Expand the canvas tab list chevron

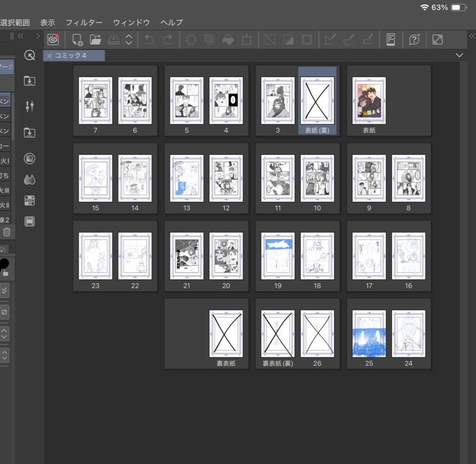(x=460, y=55)
